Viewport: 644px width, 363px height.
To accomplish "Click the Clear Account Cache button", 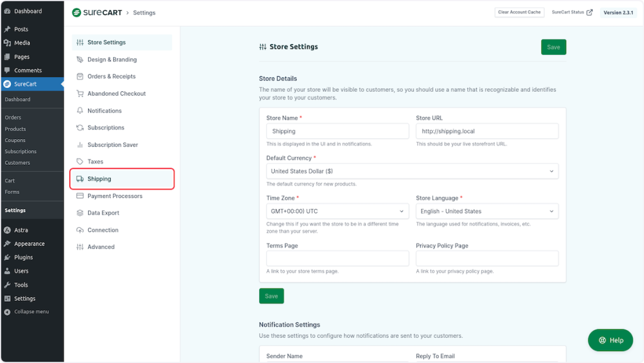I will click(519, 12).
